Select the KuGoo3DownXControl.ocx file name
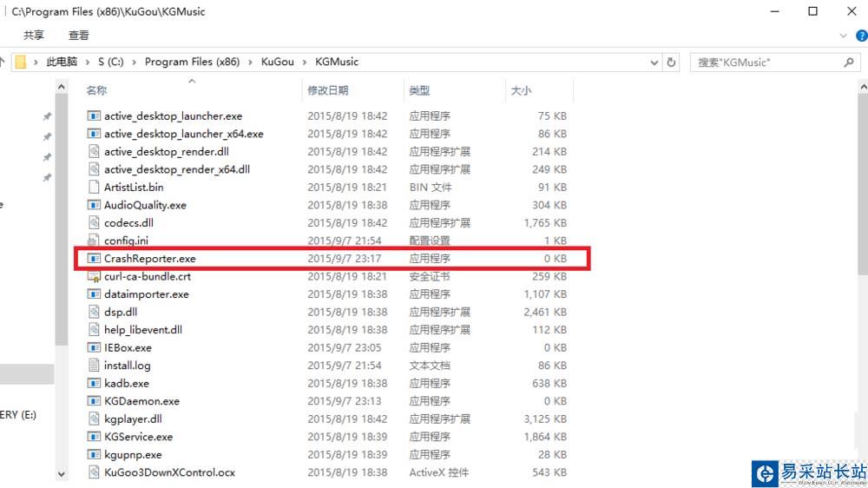 click(169, 472)
